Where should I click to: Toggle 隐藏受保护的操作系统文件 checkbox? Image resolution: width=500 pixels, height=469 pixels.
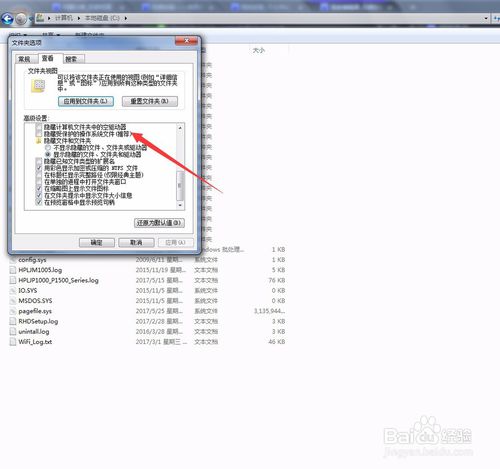pyautogui.click(x=39, y=134)
